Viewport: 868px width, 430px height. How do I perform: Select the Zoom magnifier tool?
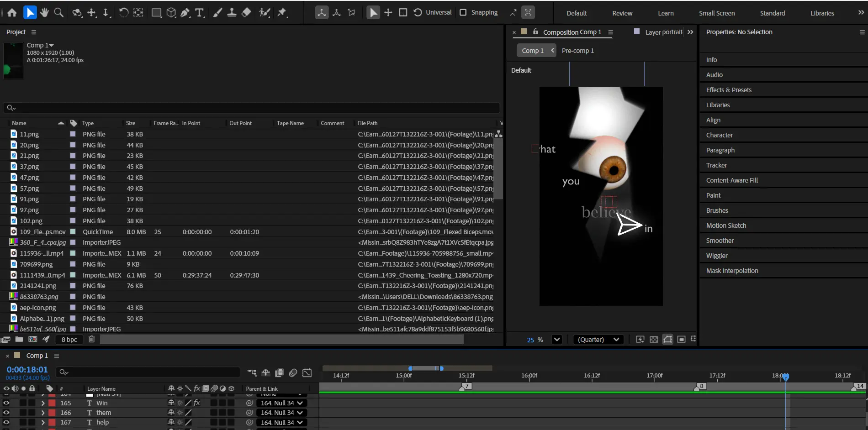pyautogui.click(x=59, y=13)
